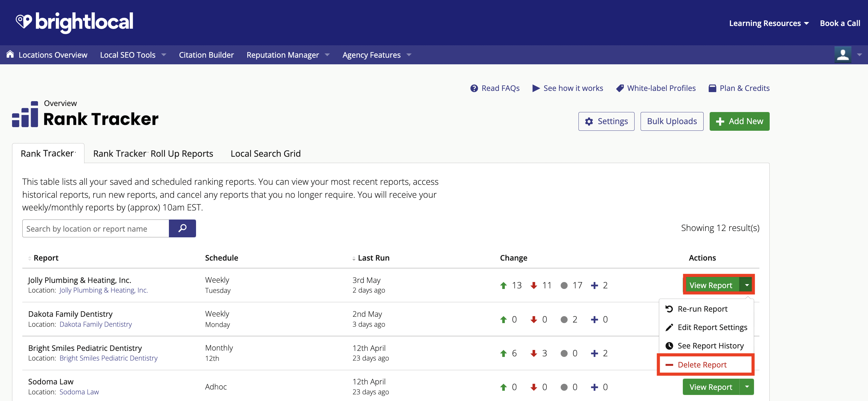
Task: Click the Actions column header
Action: click(702, 258)
